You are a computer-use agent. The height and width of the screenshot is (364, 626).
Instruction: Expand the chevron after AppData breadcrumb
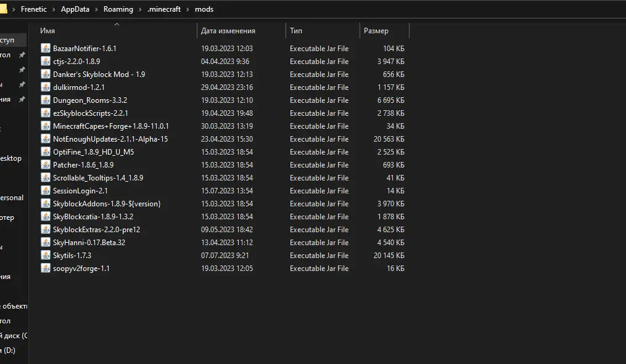click(x=97, y=9)
